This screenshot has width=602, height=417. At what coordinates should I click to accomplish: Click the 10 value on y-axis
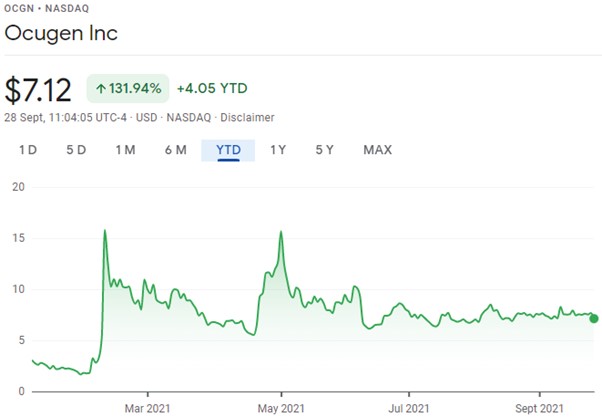(18, 289)
